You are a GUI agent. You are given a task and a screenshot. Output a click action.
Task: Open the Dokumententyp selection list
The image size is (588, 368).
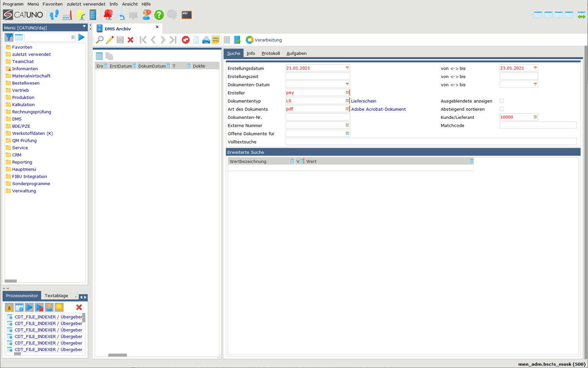347,101
